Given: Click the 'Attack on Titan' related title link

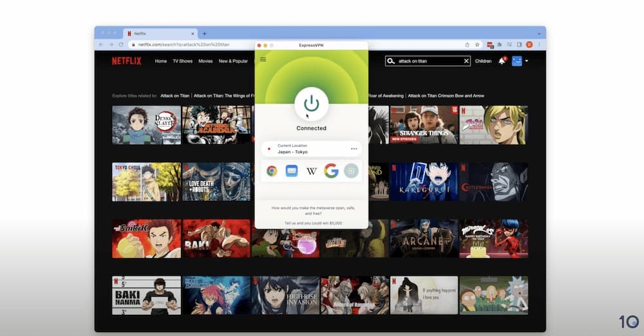Looking at the screenshot, I should click(175, 96).
